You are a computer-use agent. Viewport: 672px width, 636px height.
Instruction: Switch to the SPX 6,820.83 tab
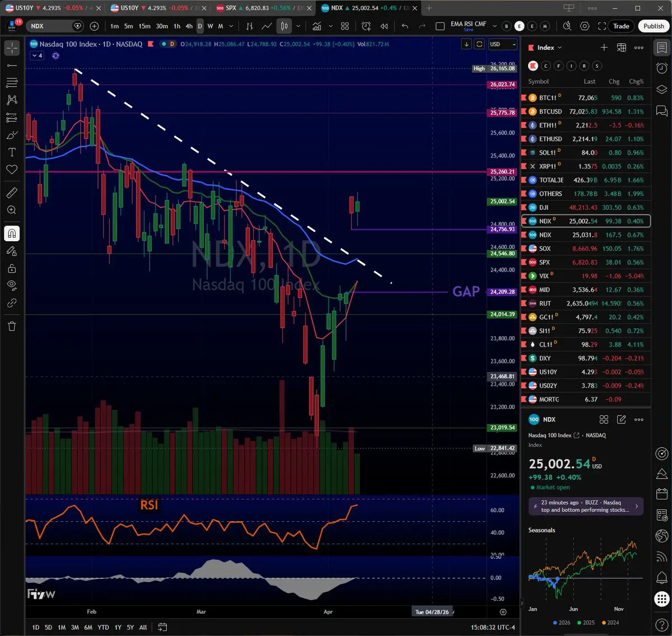tap(262, 8)
